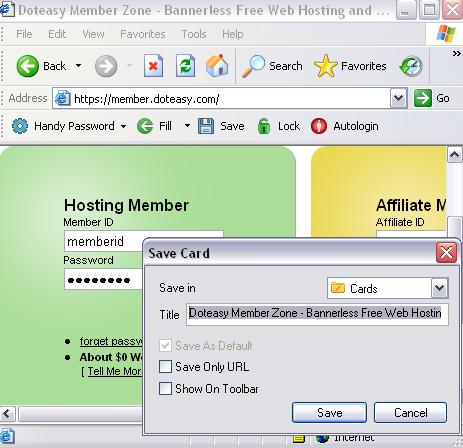Click the Save floppy disk icon
The height and width of the screenshot is (448, 463).
click(206, 126)
